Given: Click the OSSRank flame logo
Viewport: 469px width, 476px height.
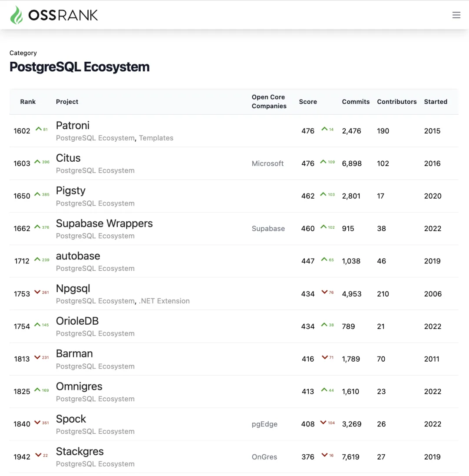Looking at the screenshot, I should click(17, 15).
